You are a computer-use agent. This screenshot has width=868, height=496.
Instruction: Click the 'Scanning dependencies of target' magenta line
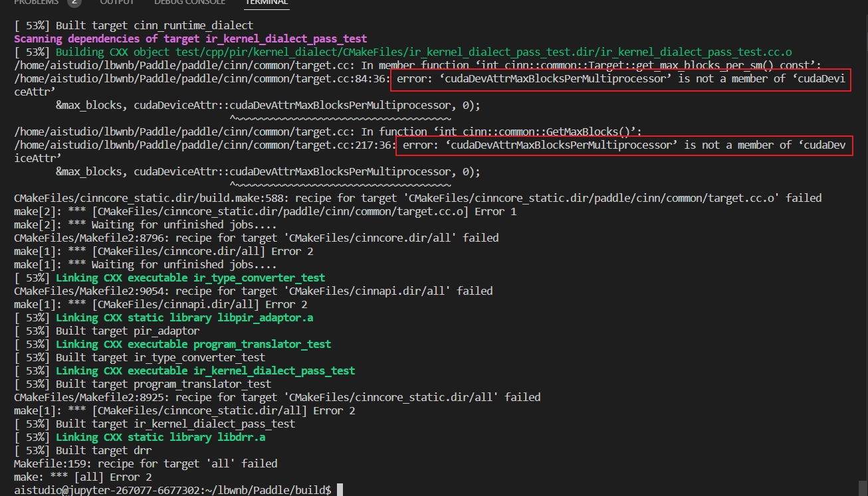click(x=191, y=39)
